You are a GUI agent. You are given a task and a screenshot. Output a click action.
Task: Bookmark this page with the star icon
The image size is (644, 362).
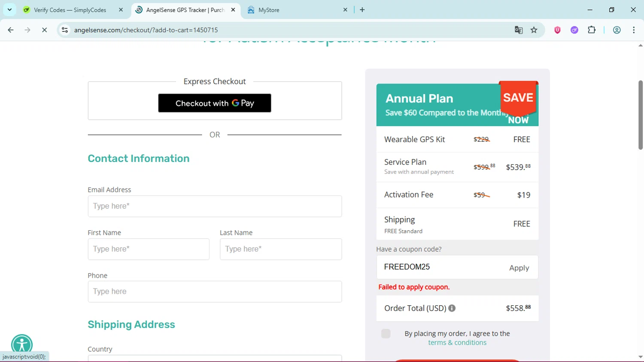point(534,30)
